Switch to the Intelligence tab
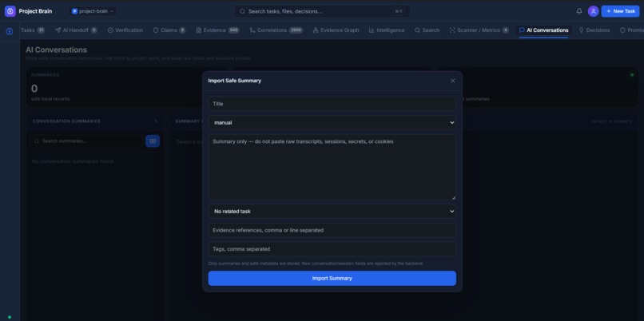This screenshot has height=321, width=644. (x=387, y=30)
